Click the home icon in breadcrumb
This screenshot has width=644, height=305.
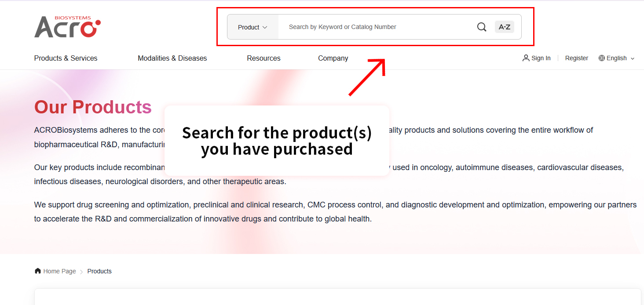(x=38, y=271)
